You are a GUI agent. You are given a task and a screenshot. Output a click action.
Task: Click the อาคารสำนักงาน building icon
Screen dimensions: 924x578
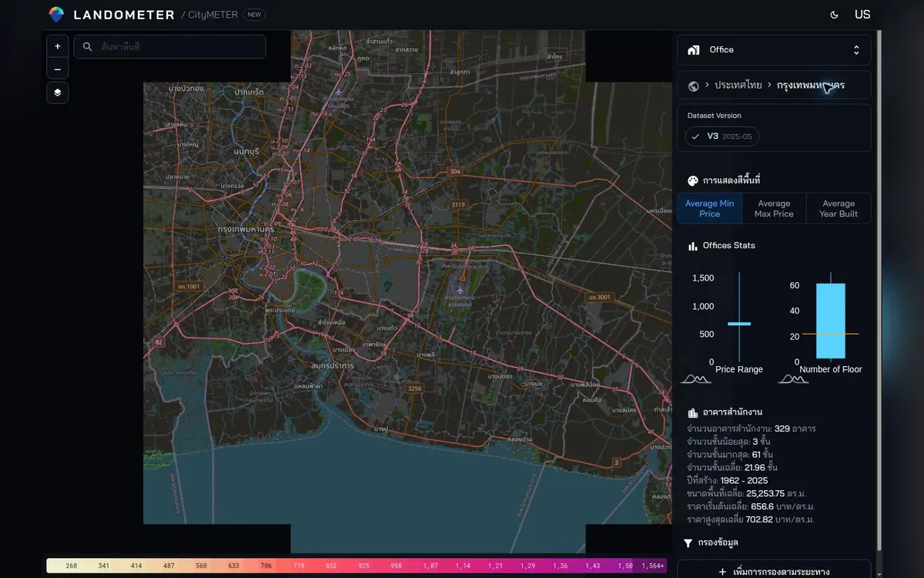click(693, 412)
